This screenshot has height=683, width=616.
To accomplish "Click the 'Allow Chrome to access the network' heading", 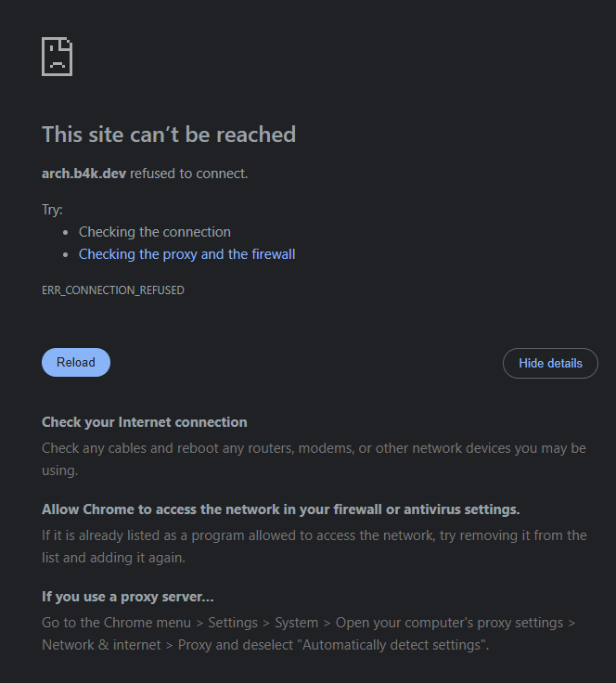I will click(281, 509).
